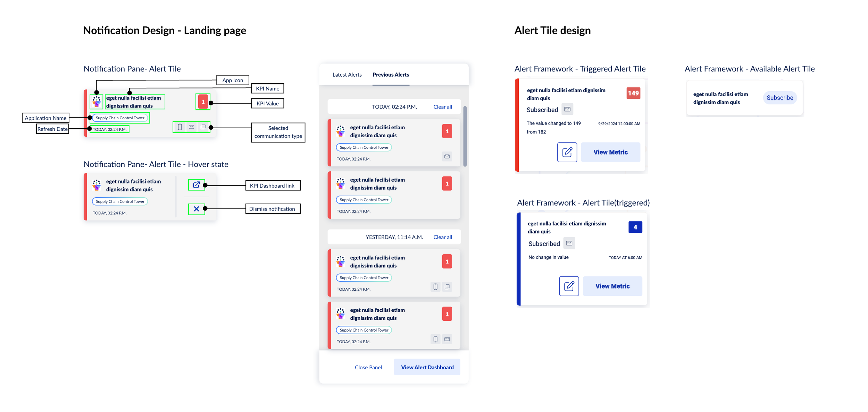Toggle the desktop communication type
Screen dimensions: 868x412
(x=203, y=127)
